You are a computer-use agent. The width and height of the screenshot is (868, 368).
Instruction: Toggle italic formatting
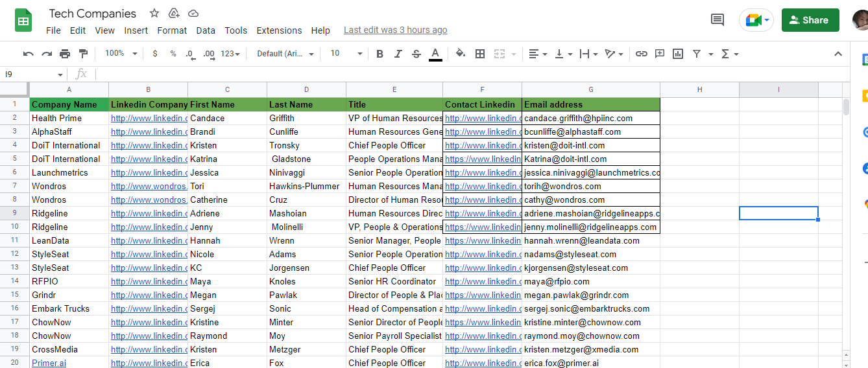click(x=398, y=54)
